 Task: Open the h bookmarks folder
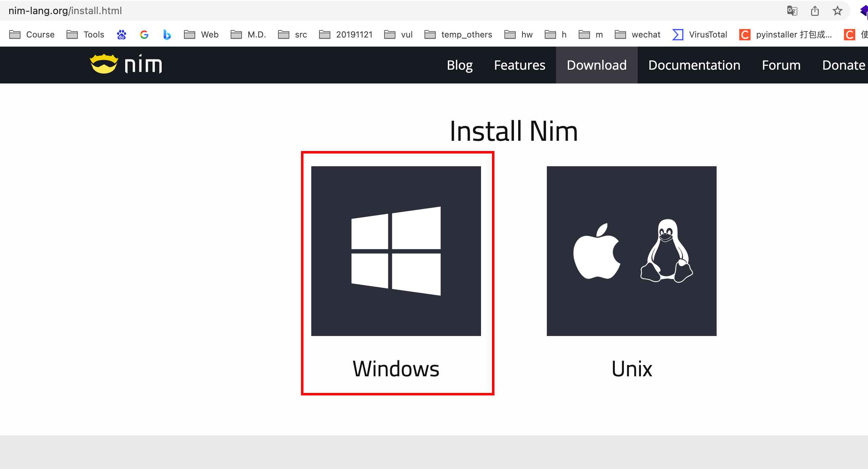(555, 34)
